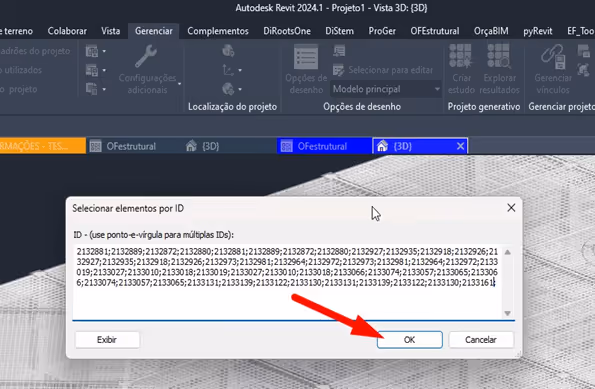Click the Localização do projeto panel title
The image size is (595, 389).
pos(232,107)
